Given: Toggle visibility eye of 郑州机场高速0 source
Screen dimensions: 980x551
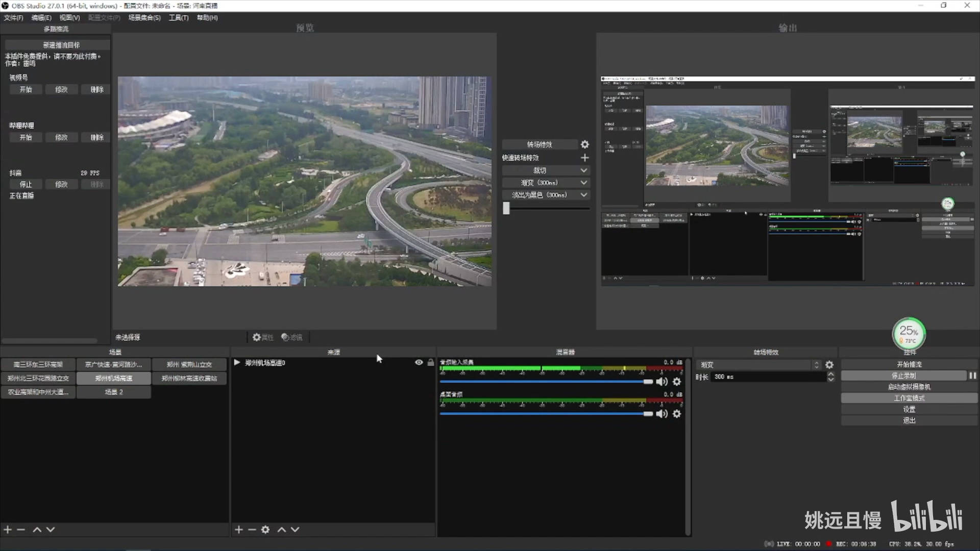Looking at the screenshot, I should 419,362.
